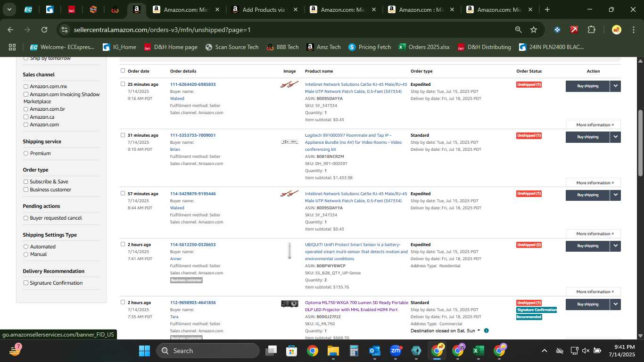644x362 pixels.
Task: Select Manual shipping settings radio
Action: (26, 255)
